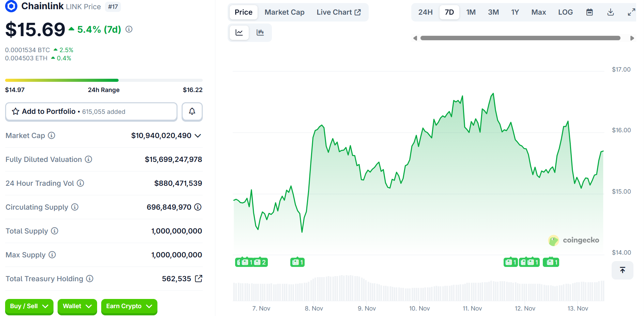Click the chart horizontal scrollbar
Screen dimensions: 644x316
click(521, 38)
